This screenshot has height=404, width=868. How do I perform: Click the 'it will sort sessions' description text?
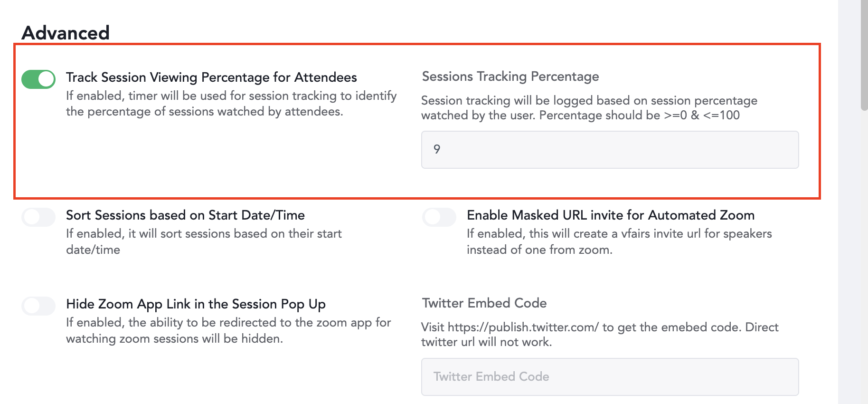(204, 241)
